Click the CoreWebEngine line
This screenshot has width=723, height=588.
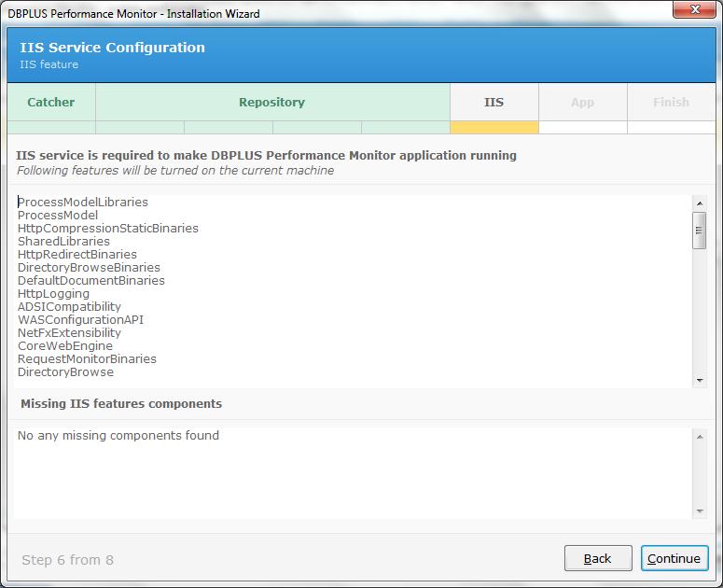click(x=65, y=346)
